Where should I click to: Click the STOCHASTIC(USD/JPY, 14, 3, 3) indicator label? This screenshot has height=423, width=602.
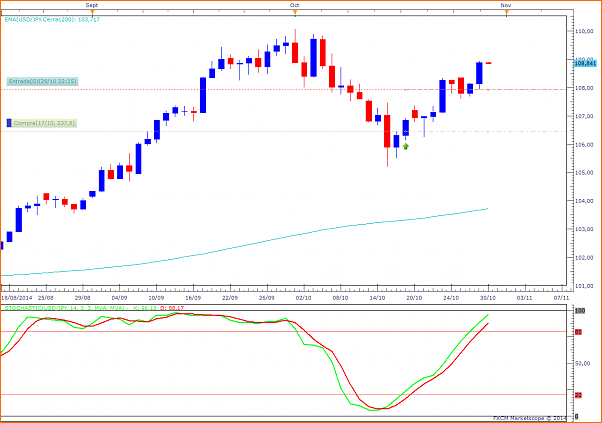(94, 308)
